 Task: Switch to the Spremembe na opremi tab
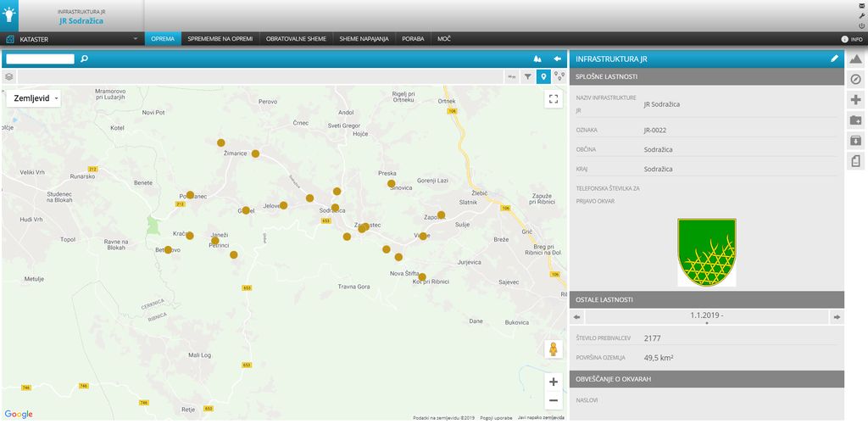pyautogui.click(x=220, y=39)
